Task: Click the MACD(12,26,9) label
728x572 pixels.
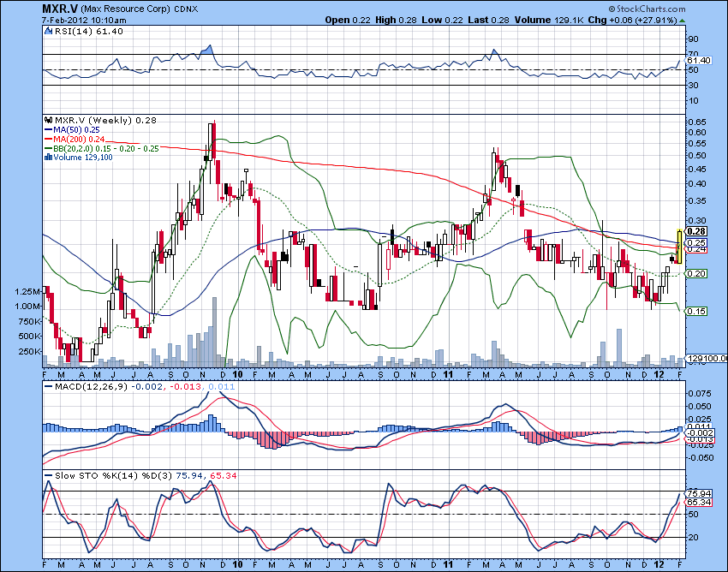Action: [x=91, y=387]
